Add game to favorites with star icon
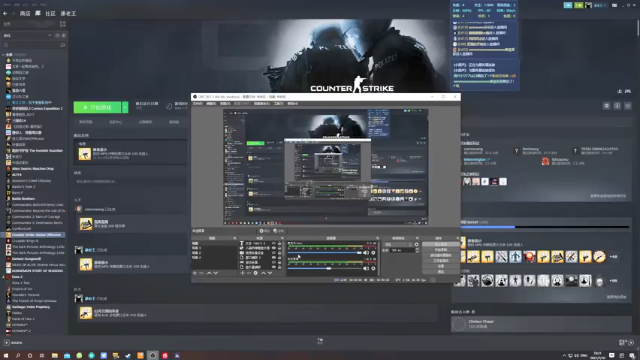This screenshot has height=360, width=640. pyautogui.click(x=628, y=106)
